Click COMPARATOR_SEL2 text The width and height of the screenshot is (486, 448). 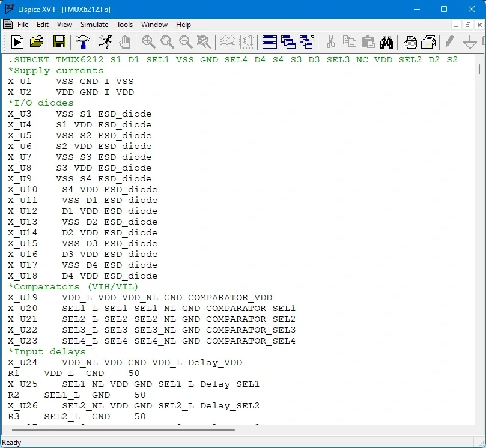click(251, 319)
